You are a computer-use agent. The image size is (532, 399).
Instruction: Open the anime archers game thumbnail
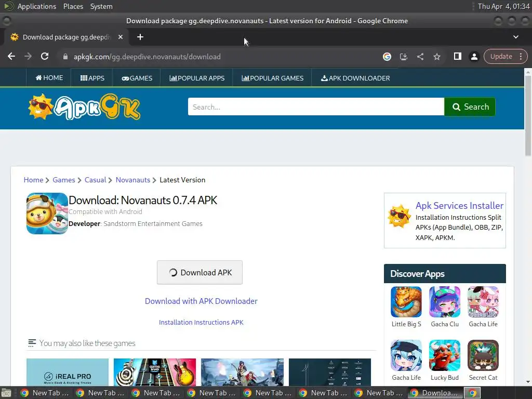pos(242,372)
